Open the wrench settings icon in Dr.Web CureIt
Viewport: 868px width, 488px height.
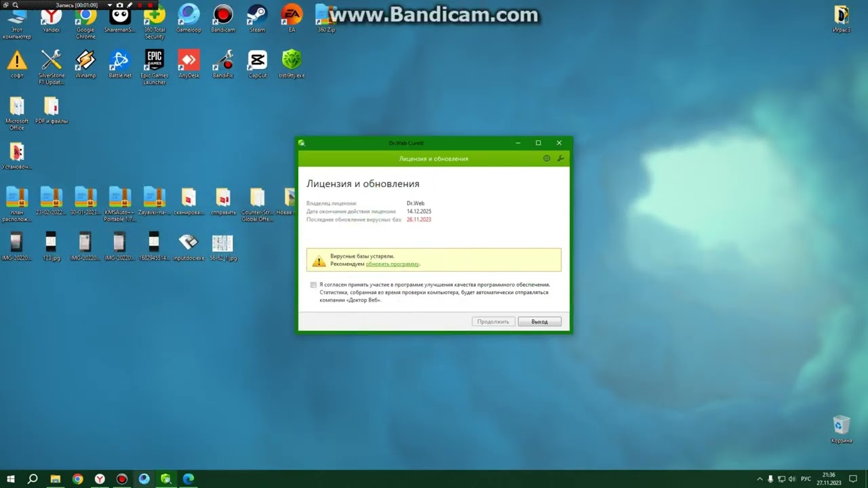click(560, 159)
